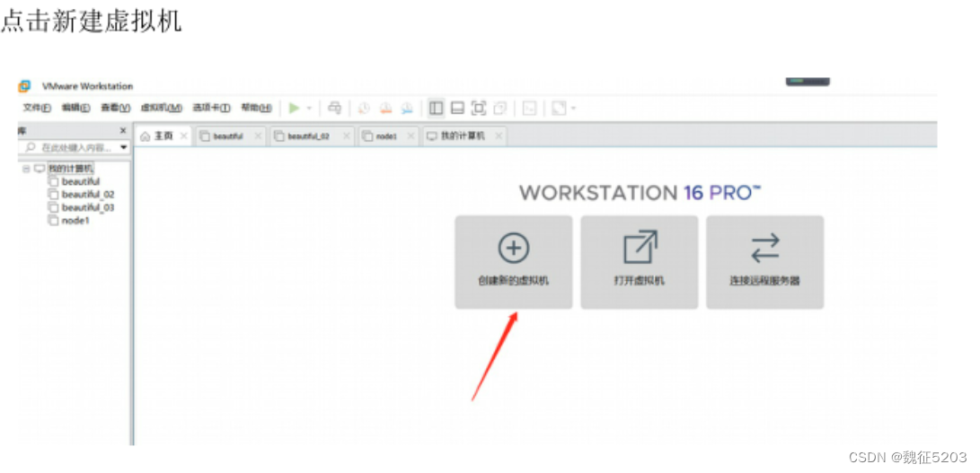Screen dimensions: 980x473
Task: Close the node1 tab
Action: tap(411, 136)
